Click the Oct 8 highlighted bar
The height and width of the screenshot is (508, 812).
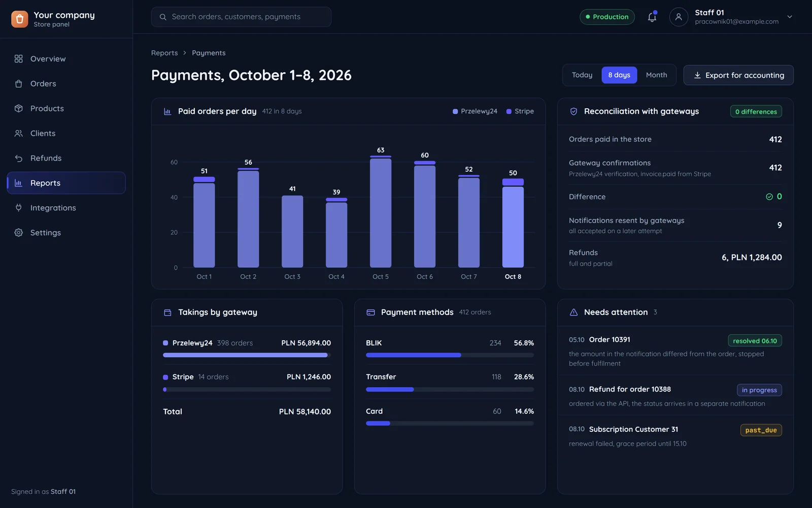[513, 223]
